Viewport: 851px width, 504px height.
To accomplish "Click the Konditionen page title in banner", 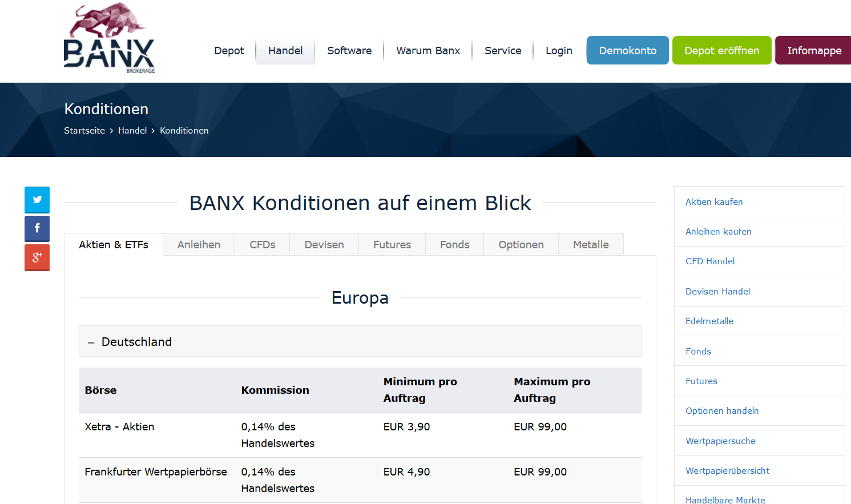I will coord(106,109).
